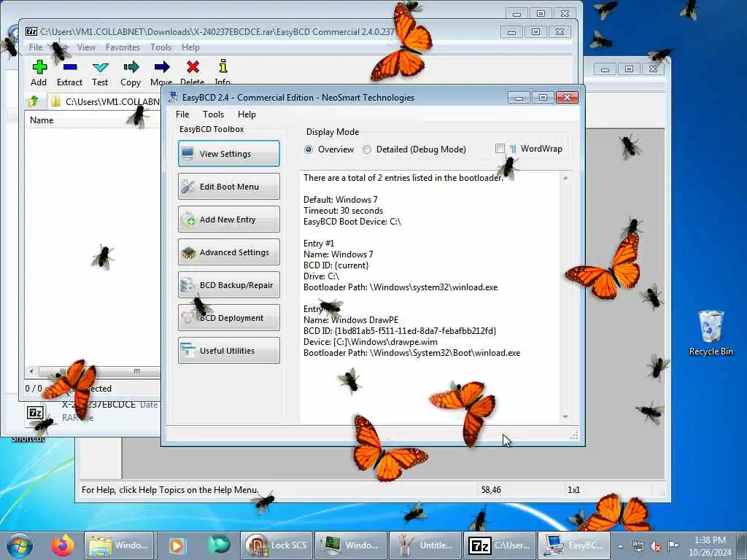Open BCD Deployment section
The image size is (747, 560).
click(228, 318)
